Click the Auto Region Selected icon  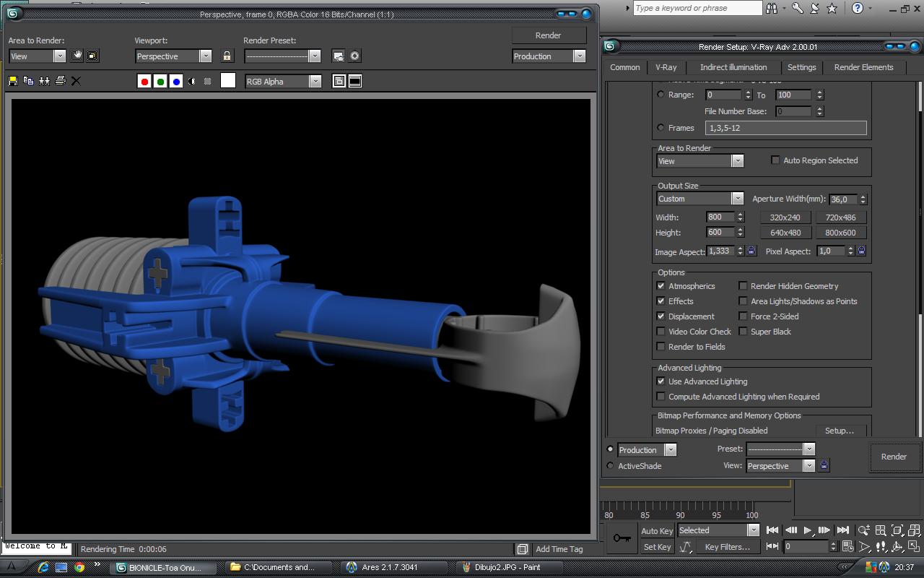(93, 56)
